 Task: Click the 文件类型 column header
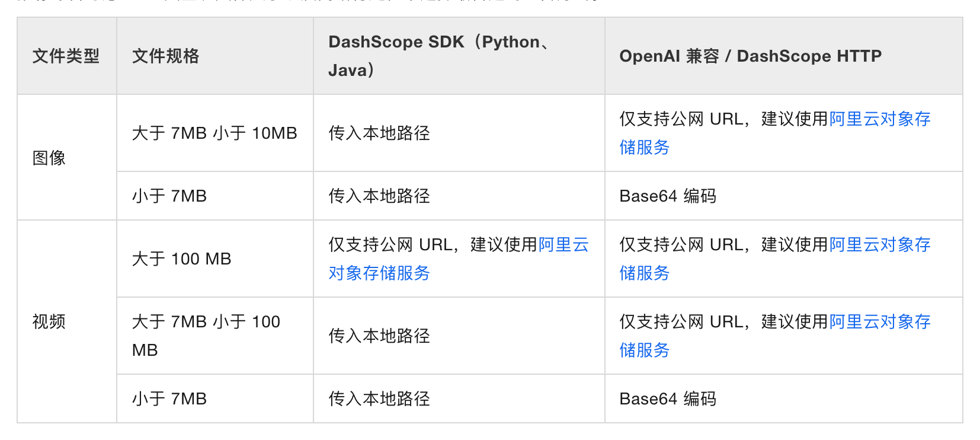[x=66, y=56]
